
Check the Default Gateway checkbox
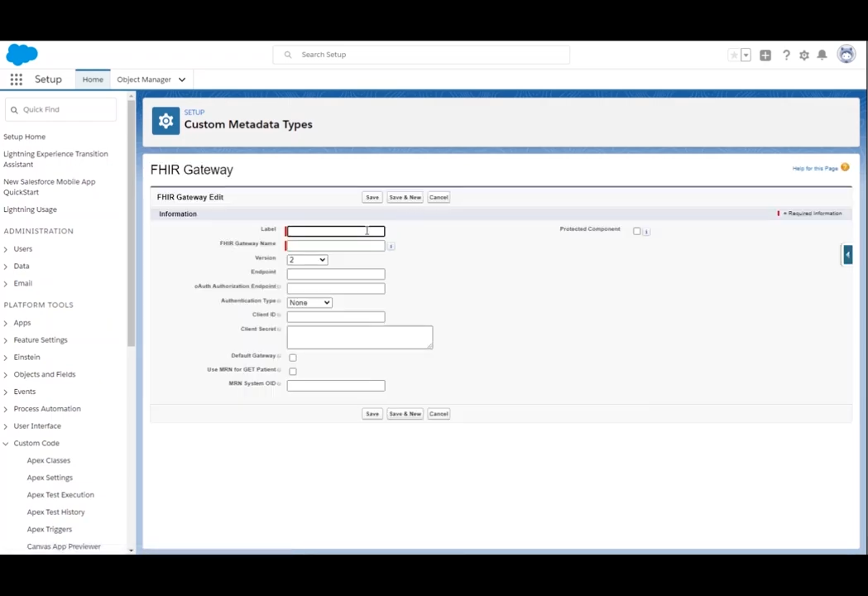pos(293,358)
